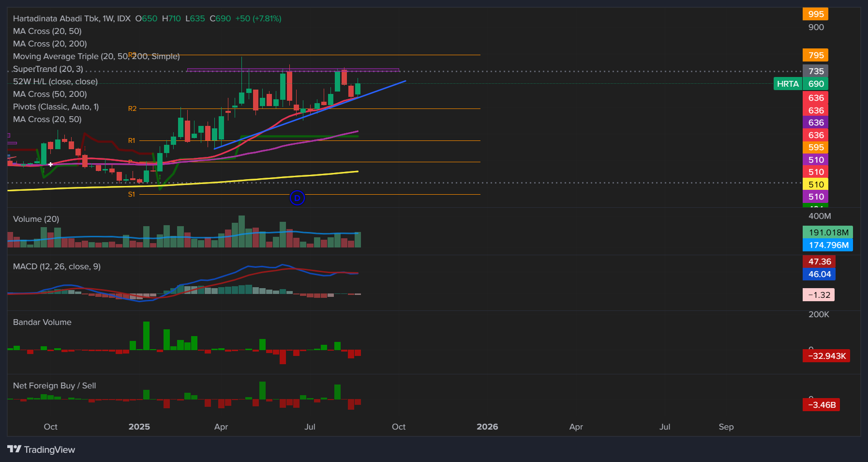The height and width of the screenshot is (462, 868).
Task: Click the blue 46.04 MACD signal label
Action: tap(819, 274)
